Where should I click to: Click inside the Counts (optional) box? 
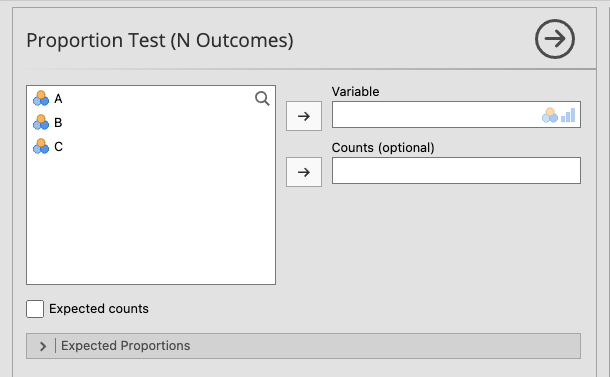pyautogui.click(x=456, y=170)
